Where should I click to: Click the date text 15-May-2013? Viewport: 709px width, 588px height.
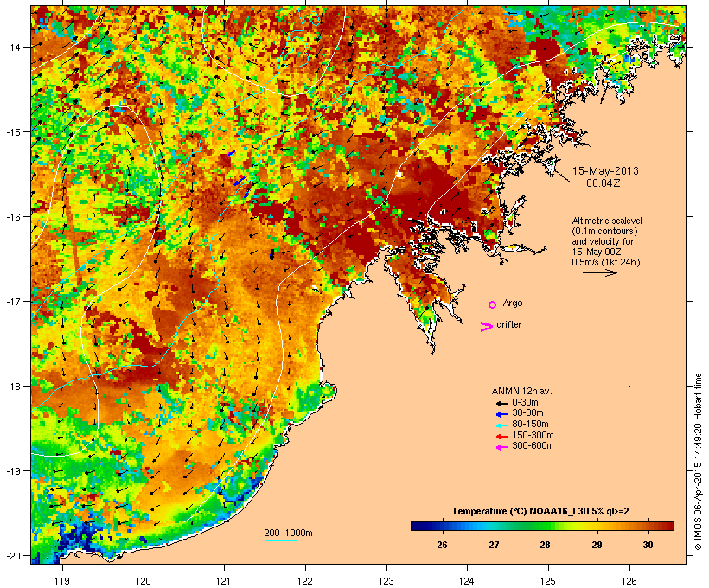(605, 171)
